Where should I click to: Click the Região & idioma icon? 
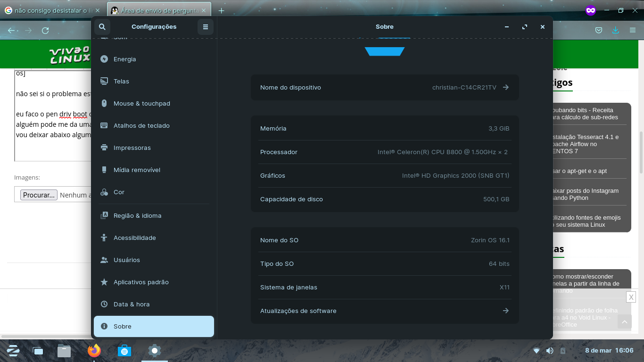pyautogui.click(x=104, y=215)
